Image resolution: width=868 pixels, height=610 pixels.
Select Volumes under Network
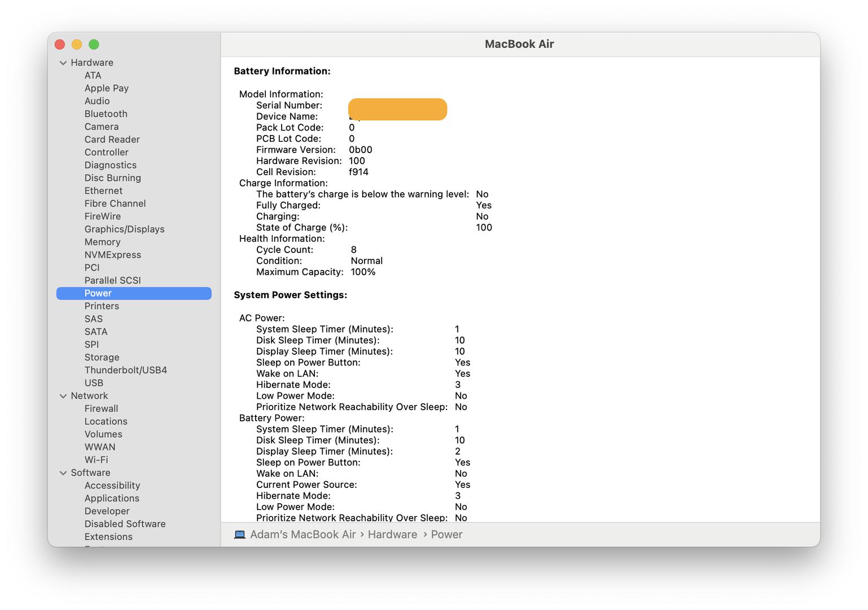(103, 434)
